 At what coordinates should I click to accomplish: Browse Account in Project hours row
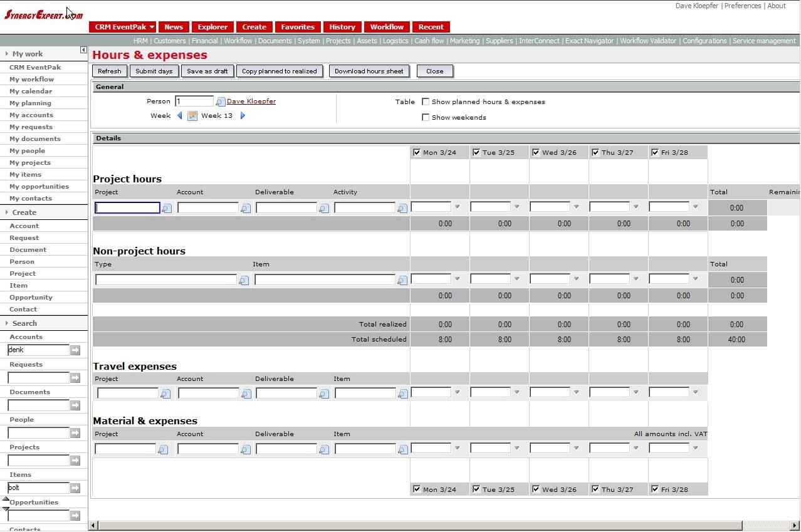[x=246, y=208]
